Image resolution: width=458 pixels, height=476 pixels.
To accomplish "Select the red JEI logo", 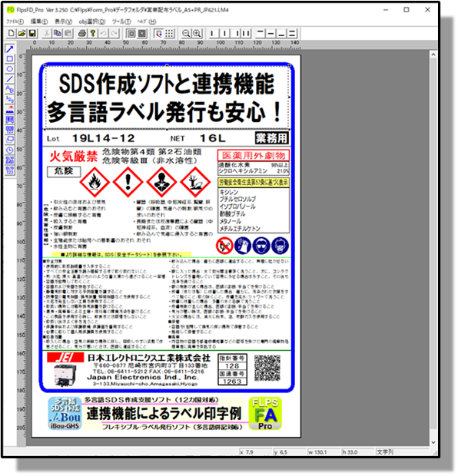I will 65,357.
